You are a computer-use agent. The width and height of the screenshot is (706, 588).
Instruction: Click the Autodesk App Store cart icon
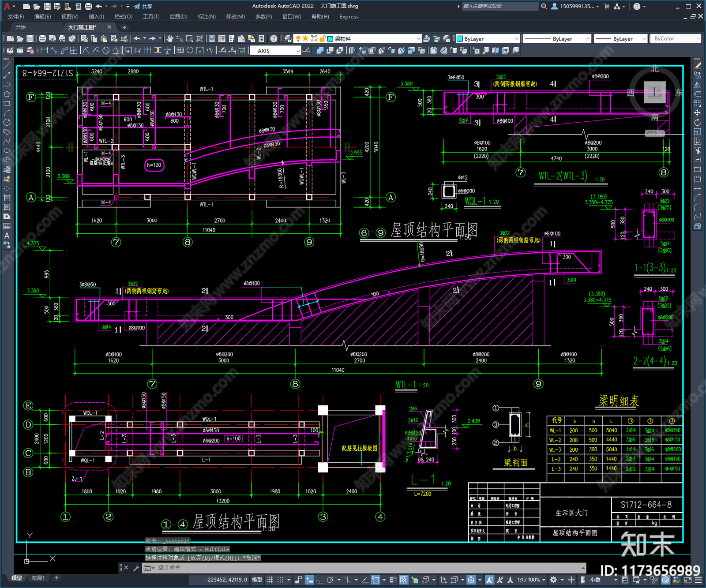[607, 6]
